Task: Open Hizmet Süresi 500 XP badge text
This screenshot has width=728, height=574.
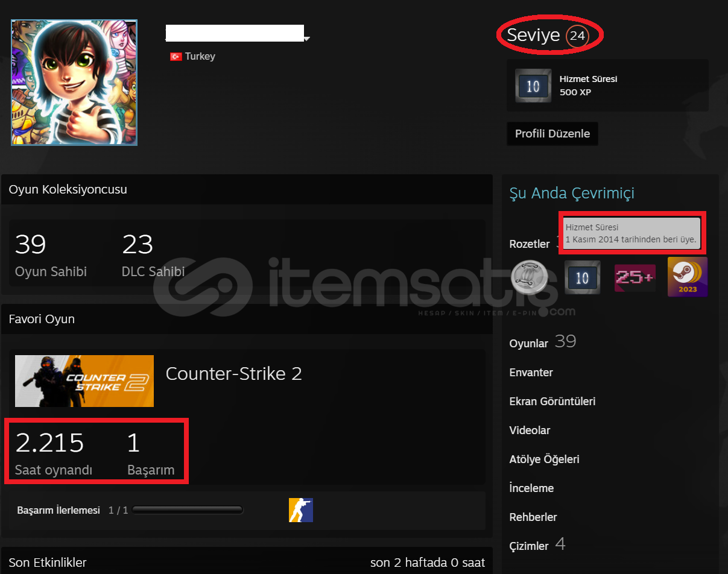Action: (588, 86)
